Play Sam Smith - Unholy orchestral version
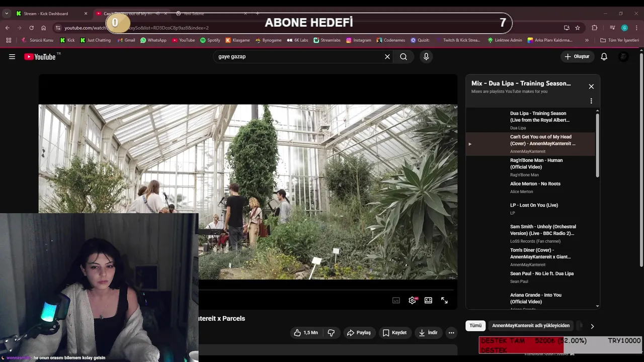 pos(531,234)
